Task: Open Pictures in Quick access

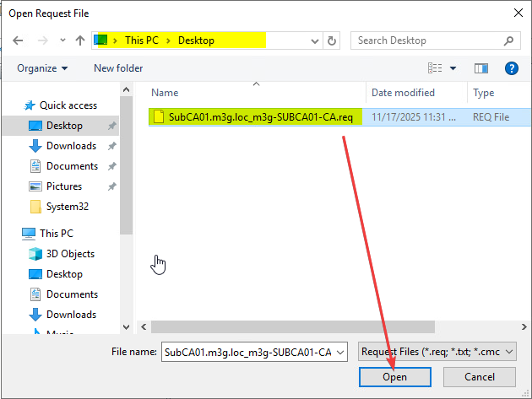Action: tap(63, 186)
